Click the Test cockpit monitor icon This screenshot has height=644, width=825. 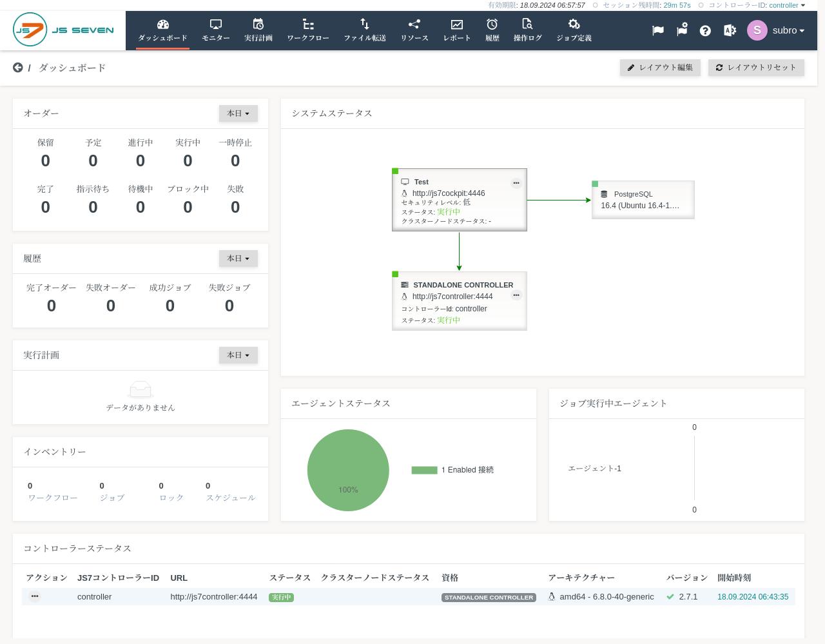pyautogui.click(x=405, y=182)
